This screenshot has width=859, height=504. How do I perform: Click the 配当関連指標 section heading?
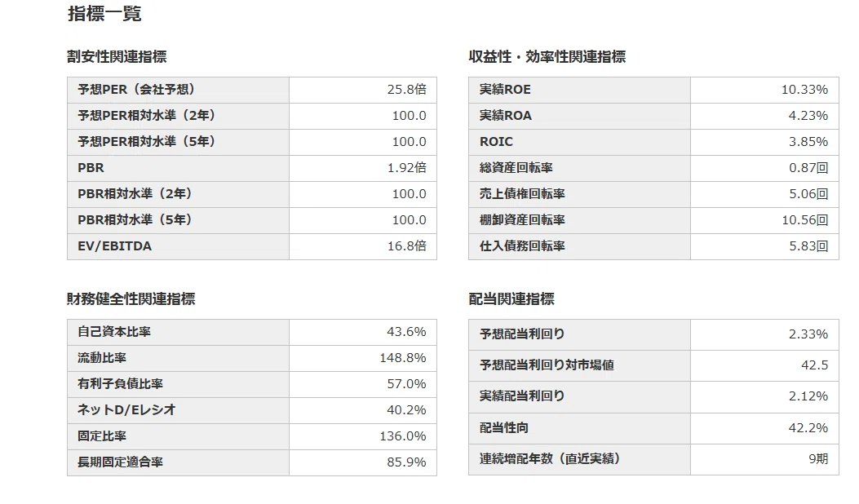coord(511,299)
